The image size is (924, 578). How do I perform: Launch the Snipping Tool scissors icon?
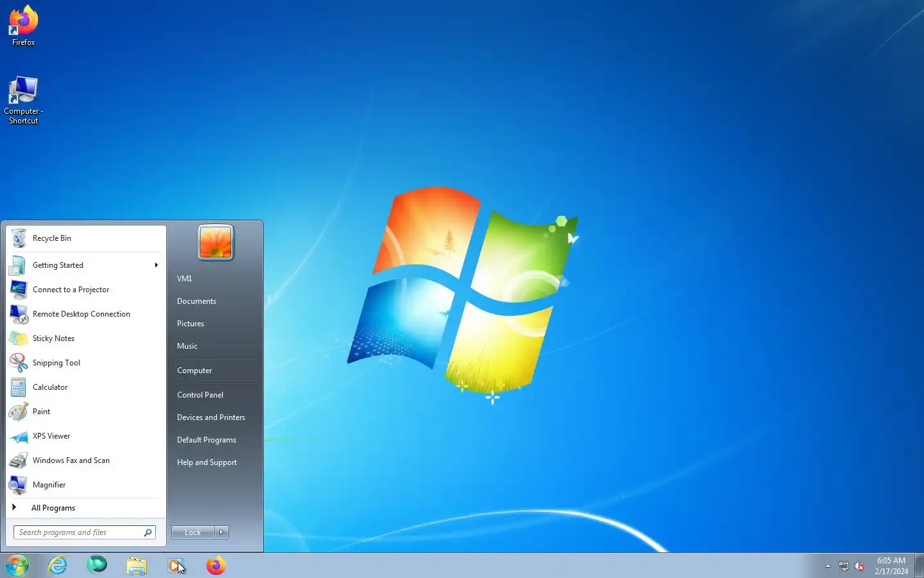[x=19, y=363]
